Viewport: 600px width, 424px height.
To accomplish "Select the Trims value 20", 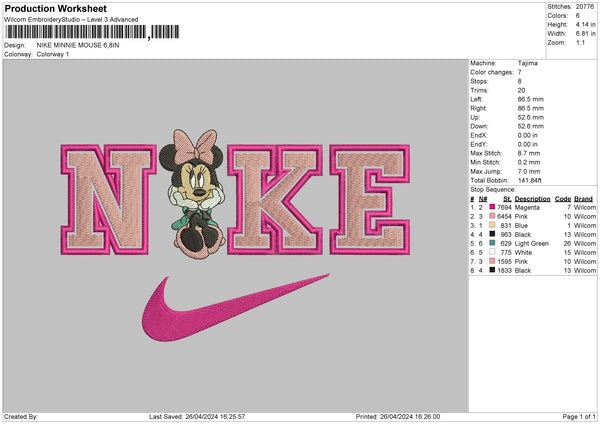I will click(522, 90).
